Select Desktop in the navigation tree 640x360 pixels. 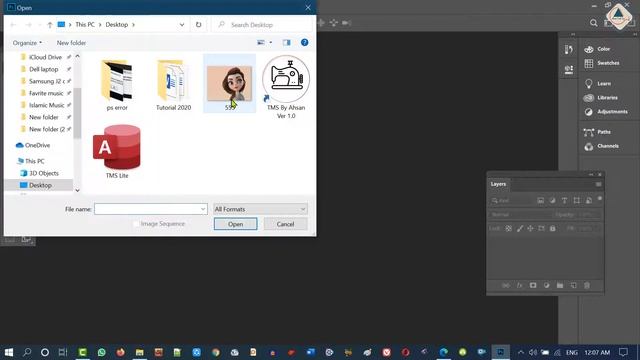point(39,185)
